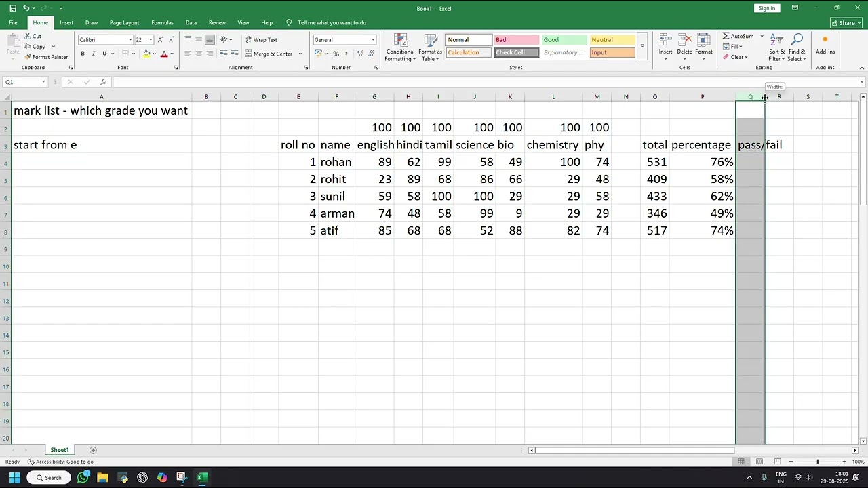This screenshot has width=868, height=488.
Task: Toggle Normal view in status bar
Action: pyautogui.click(x=741, y=462)
